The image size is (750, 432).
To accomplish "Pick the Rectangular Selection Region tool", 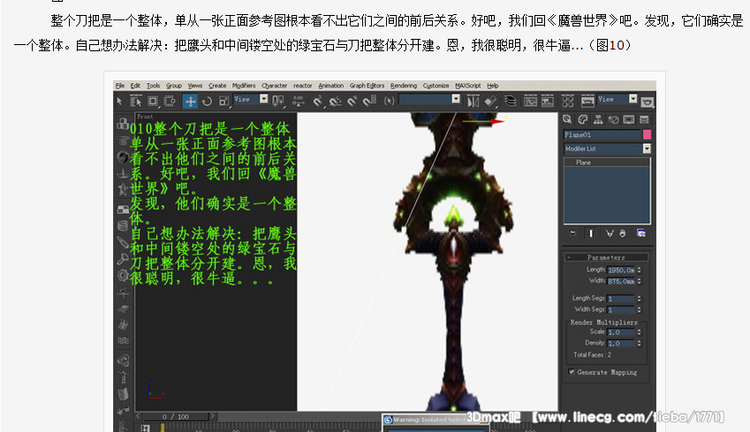I will (x=153, y=101).
